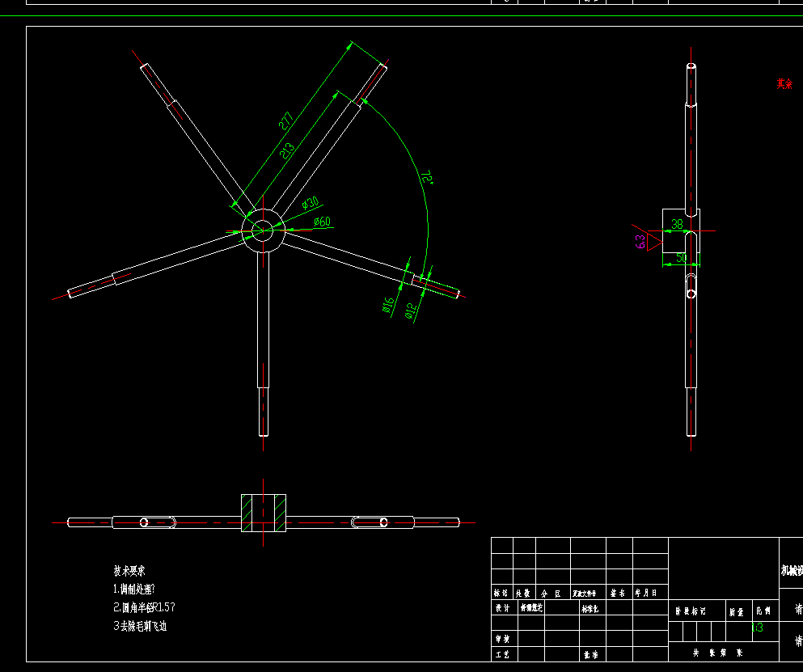The image size is (803, 672).
Task: Click the 工艺 title block cell
Action: click(x=505, y=654)
